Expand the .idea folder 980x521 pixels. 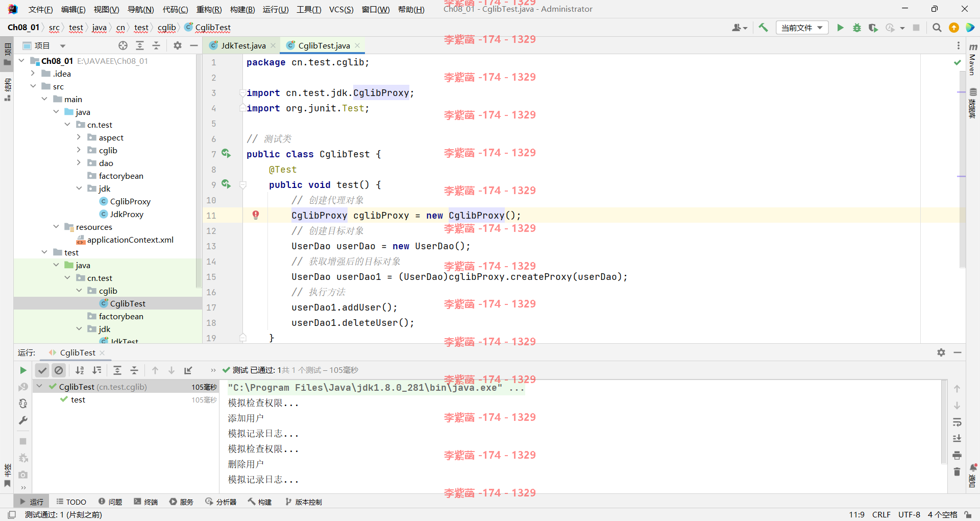coord(33,74)
